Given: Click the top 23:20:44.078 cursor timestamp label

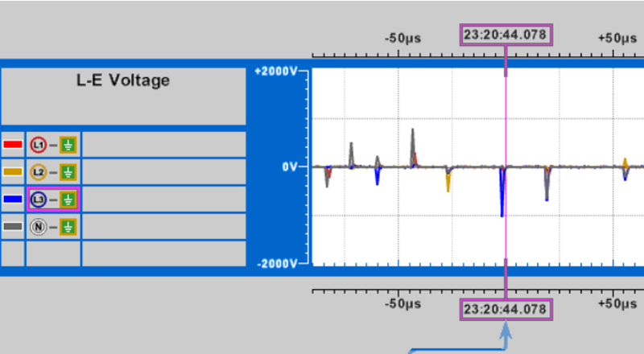Looking at the screenshot, I should [x=506, y=35].
